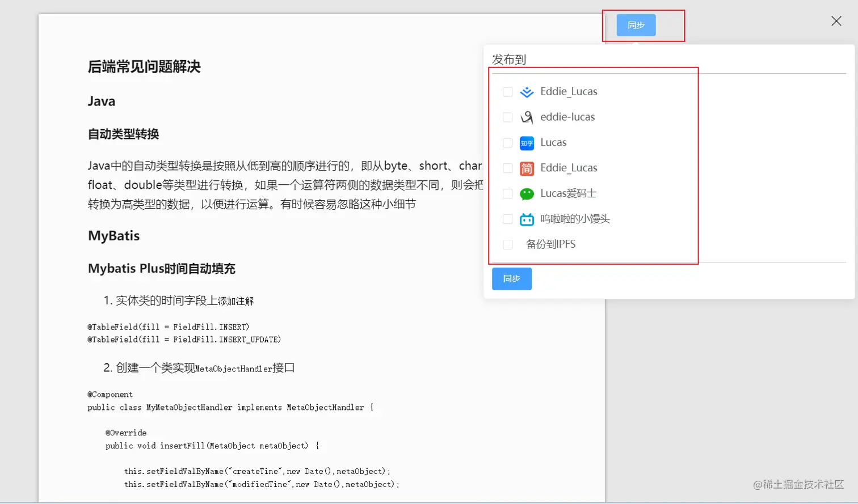Screen dimensions: 858x504
Task: Click the FieldFill.INSERT_UPDATE code line
Action: tap(184, 340)
